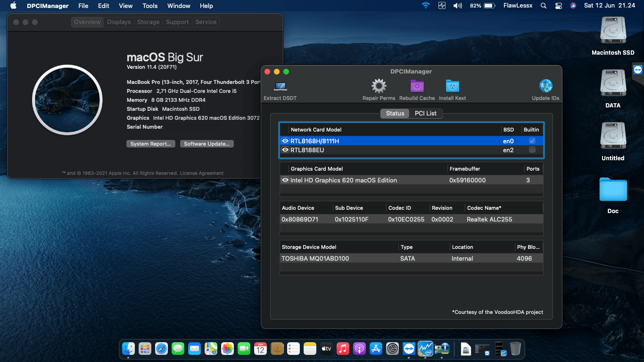Click Siri icon in menu bar
Viewport: 644px width, 362px height.
573,6
